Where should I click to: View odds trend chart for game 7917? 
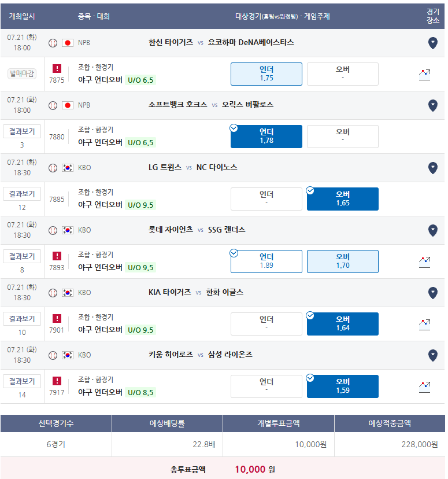(x=424, y=387)
